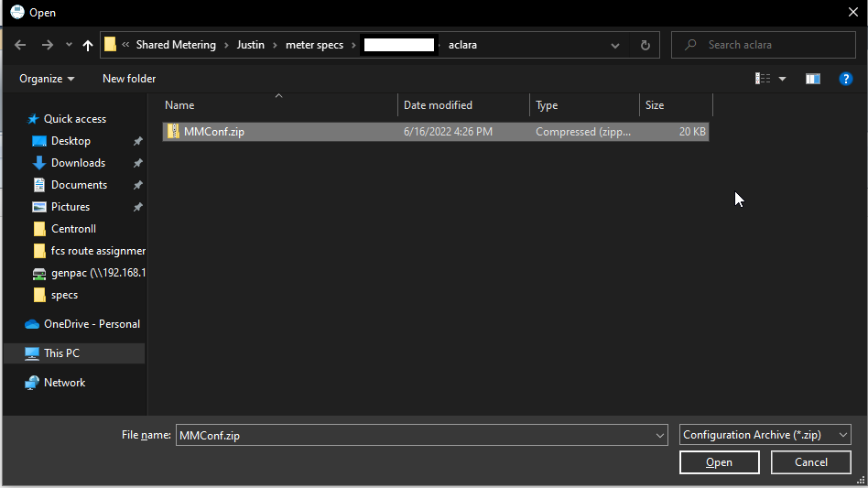Screen dimensions: 868x488
Task: Open the Configuration Archive file type dropdown
Action: tap(765, 435)
